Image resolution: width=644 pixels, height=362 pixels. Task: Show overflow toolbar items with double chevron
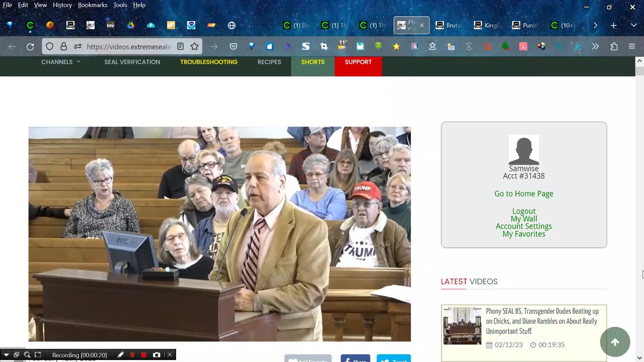[x=595, y=46]
